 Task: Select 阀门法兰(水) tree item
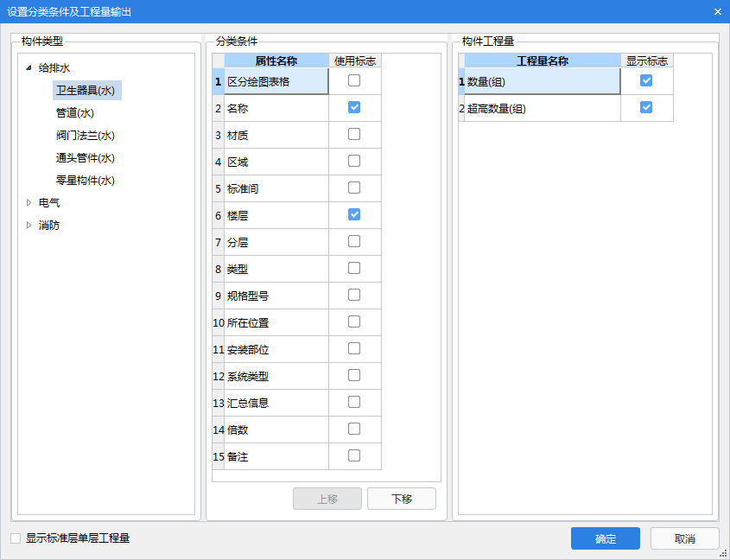[x=85, y=136]
